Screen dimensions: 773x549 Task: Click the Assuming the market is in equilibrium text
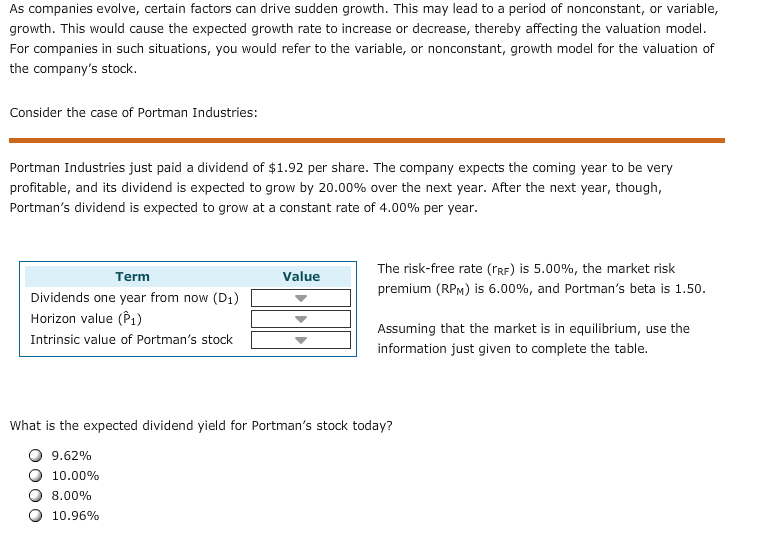coord(533,339)
